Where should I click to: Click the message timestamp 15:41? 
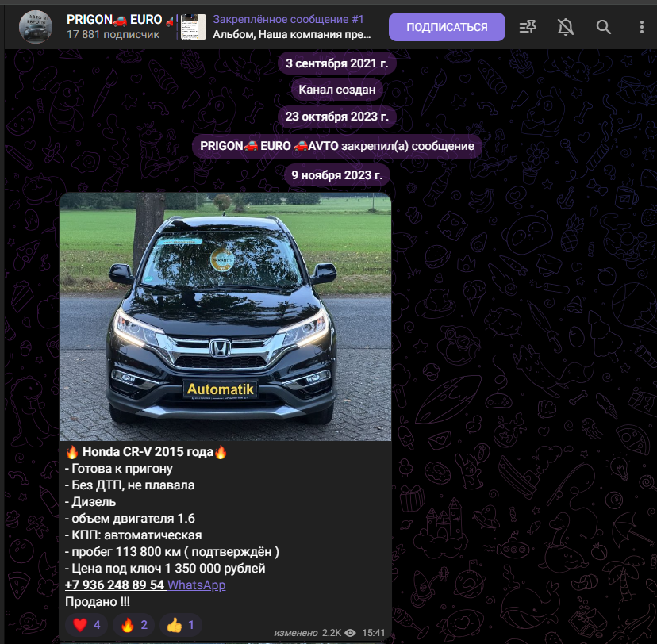tap(373, 632)
